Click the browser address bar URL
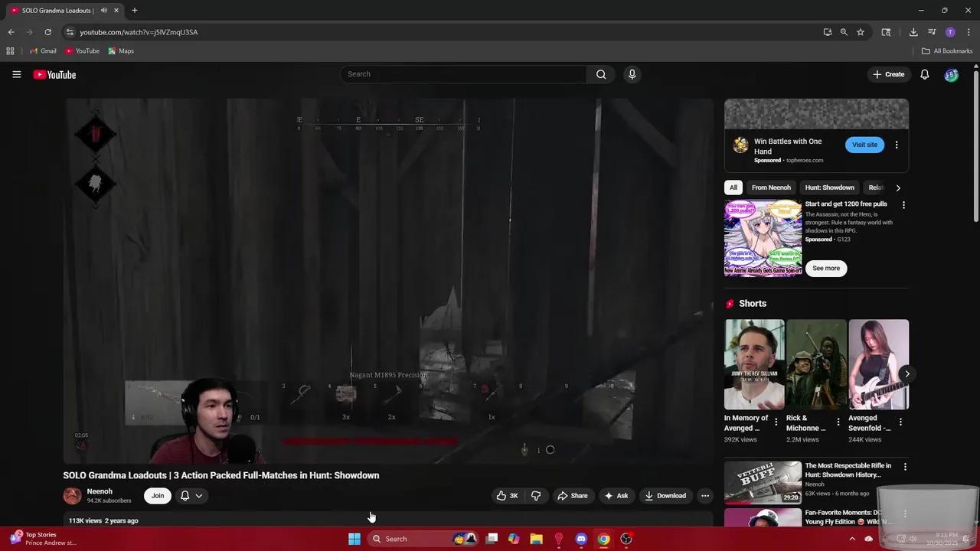Image resolution: width=980 pixels, height=551 pixels. [x=139, y=32]
